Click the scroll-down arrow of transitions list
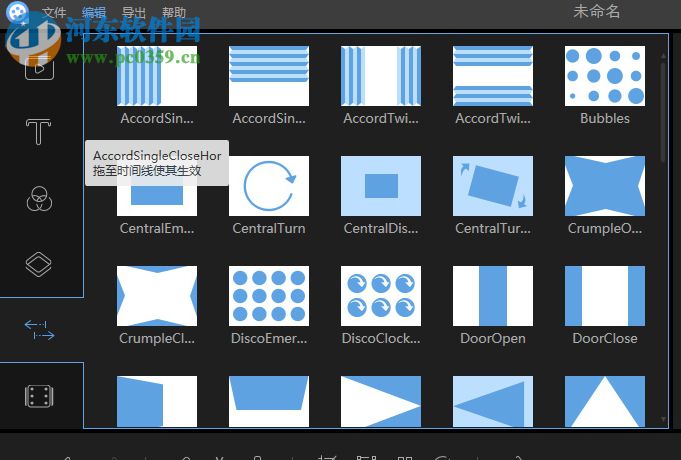Image resolution: width=681 pixels, height=460 pixels. (x=663, y=419)
